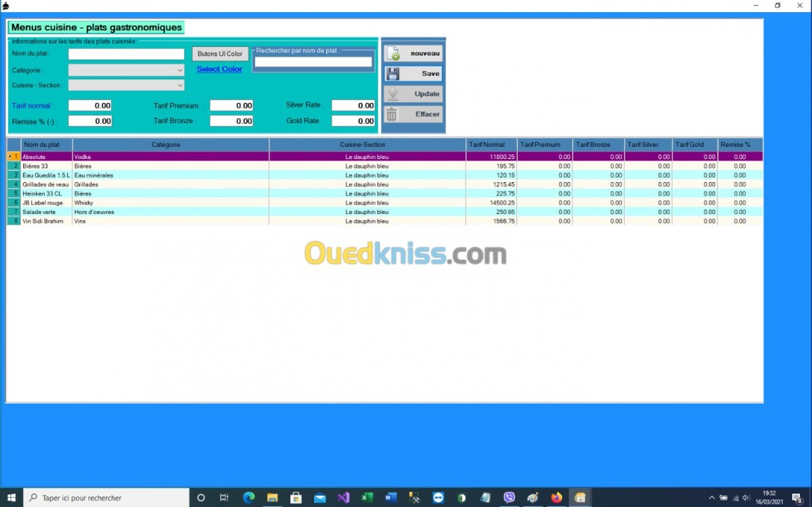Select the JB Label rouge row
The height and width of the screenshot is (507, 812).
(x=384, y=202)
